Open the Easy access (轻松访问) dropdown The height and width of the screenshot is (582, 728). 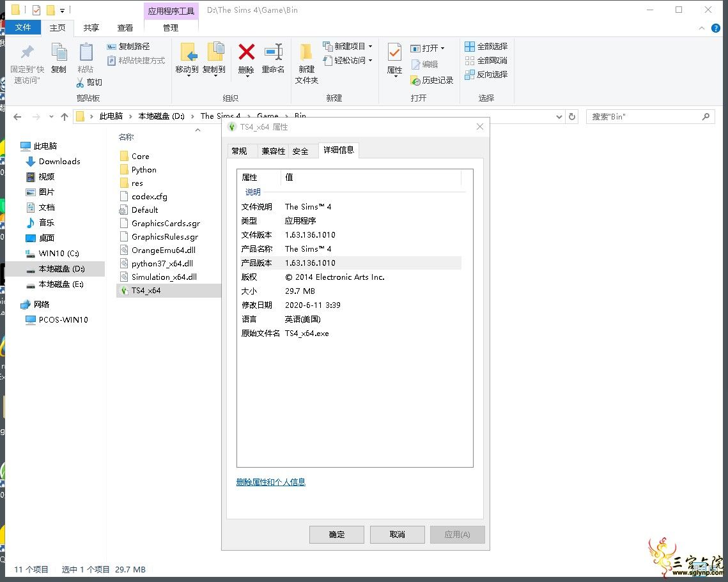(348, 60)
